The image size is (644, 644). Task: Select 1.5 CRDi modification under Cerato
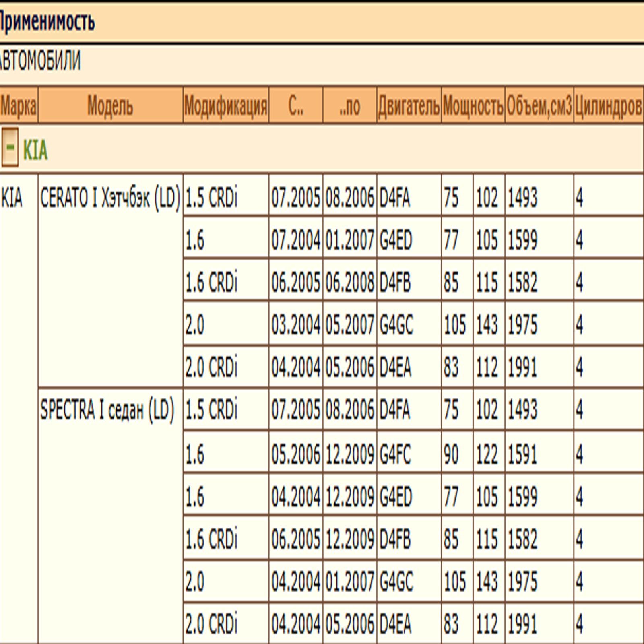[x=212, y=198]
